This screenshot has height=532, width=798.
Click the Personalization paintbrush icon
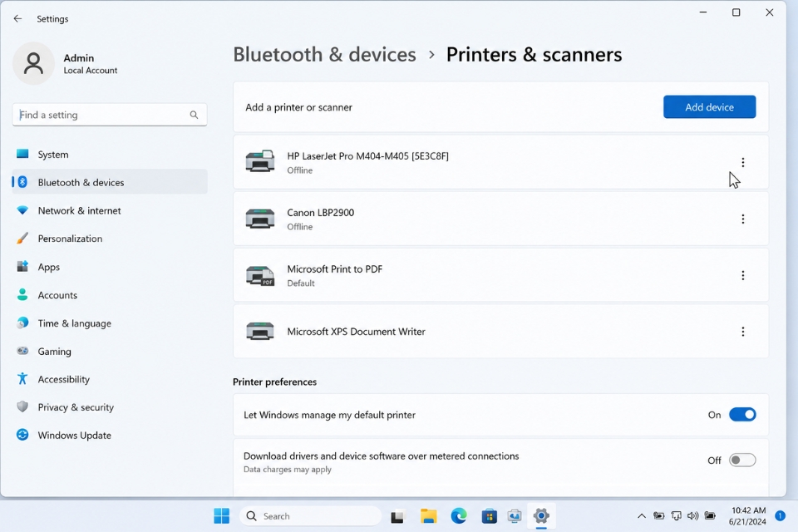point(22,239)
